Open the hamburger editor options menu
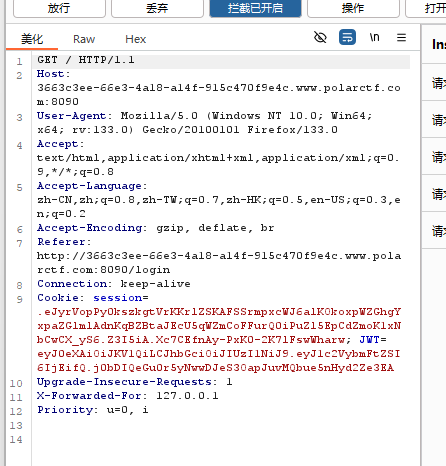 (x=401, y=37)
